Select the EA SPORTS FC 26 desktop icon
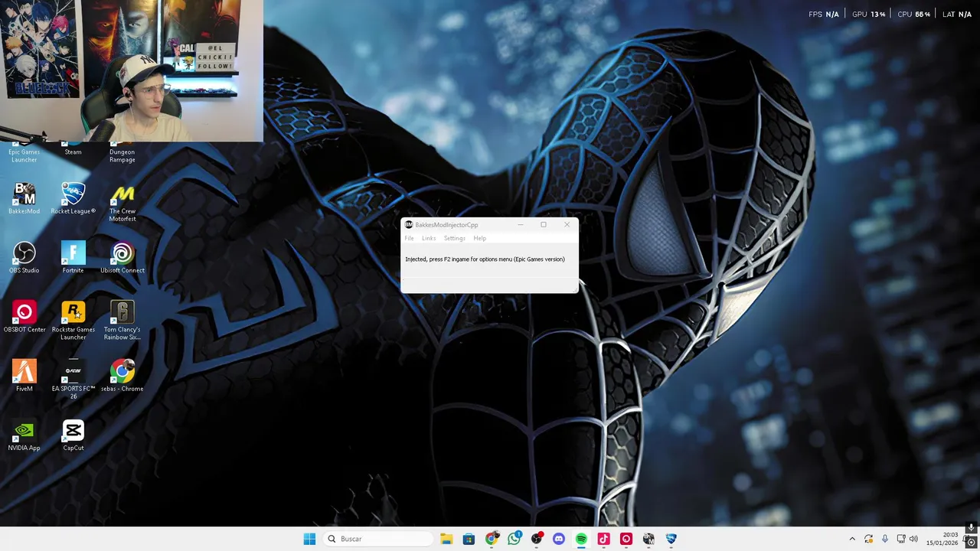 click(x=73, y=380)
